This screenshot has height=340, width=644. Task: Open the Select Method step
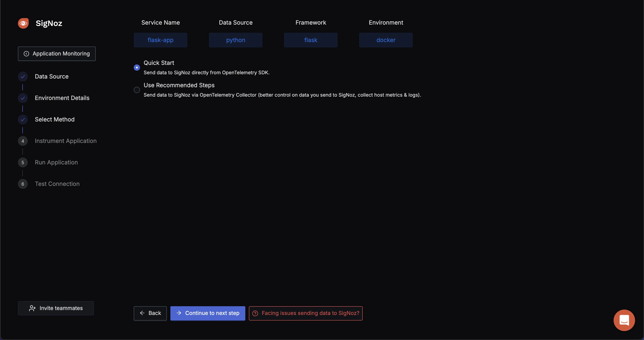pyautogui.click(x=55, y=119)
